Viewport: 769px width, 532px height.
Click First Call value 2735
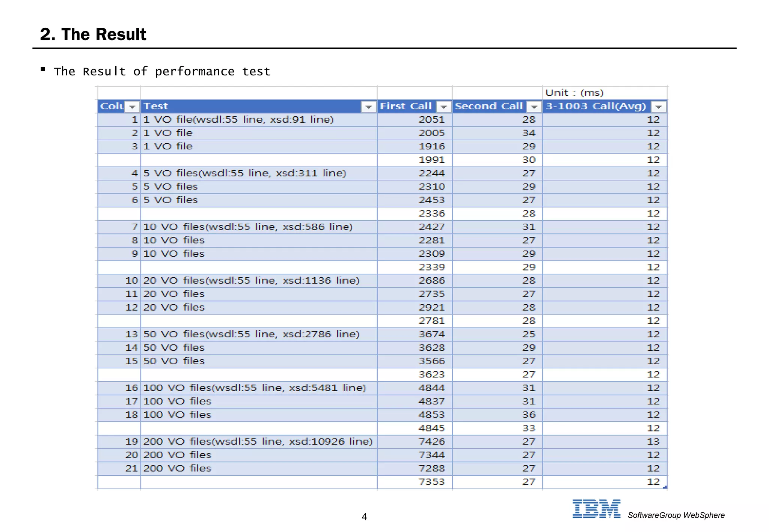click(x=415, y=294)
